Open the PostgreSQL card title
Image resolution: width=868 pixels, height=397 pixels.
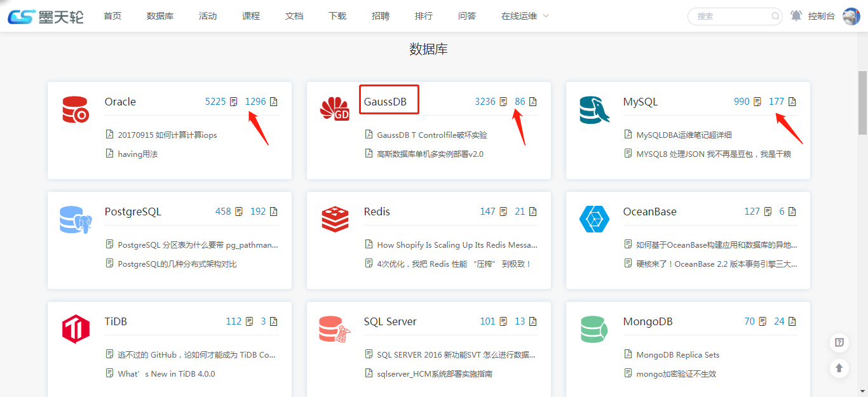coord(133,212)
